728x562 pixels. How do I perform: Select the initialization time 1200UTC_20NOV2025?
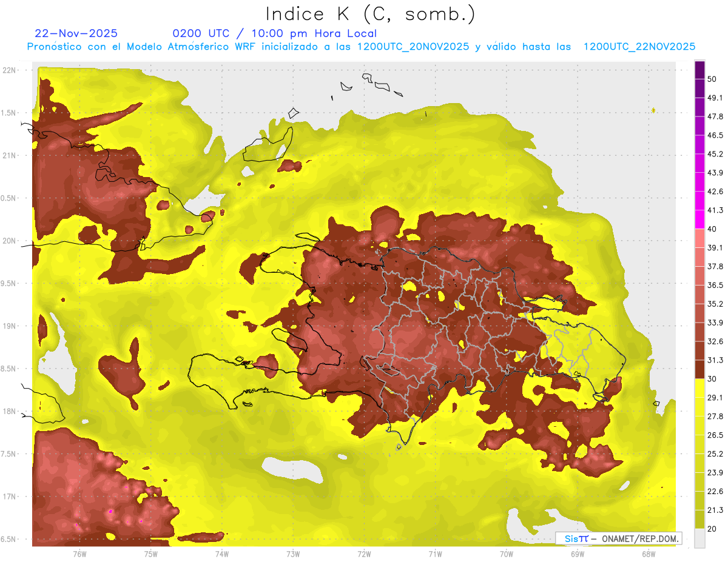[x=413, y=47]
